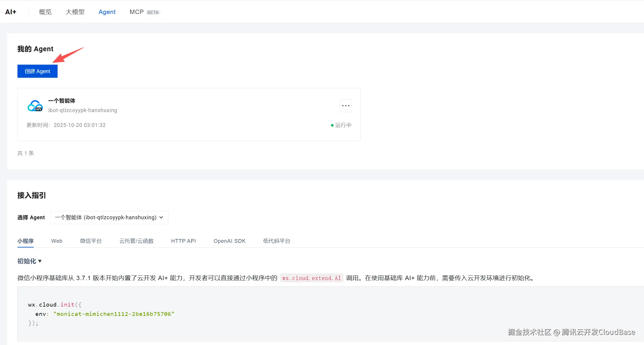Click the wx.cloud.extend.AI code tag

312,278
